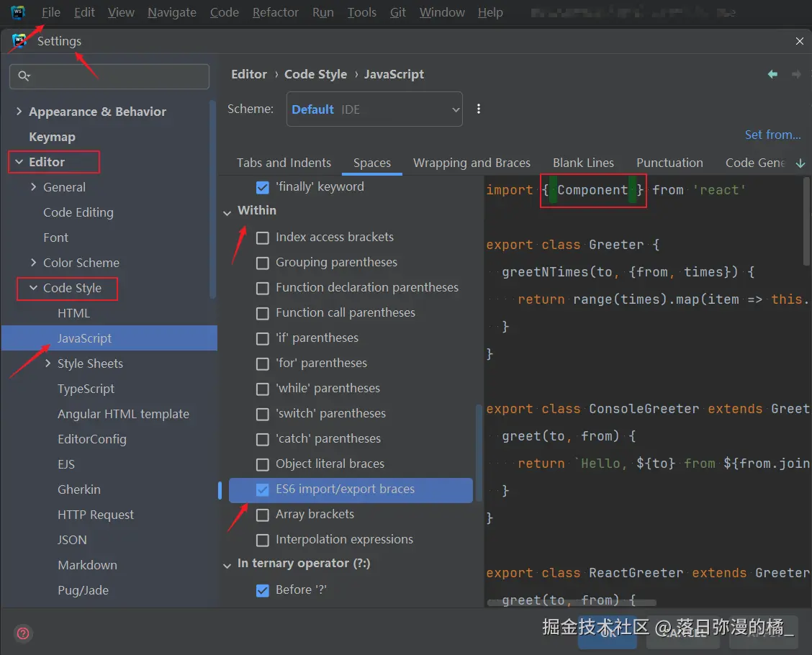Open the Tools menu
The image size is (812, 655).
pos(361,12)
